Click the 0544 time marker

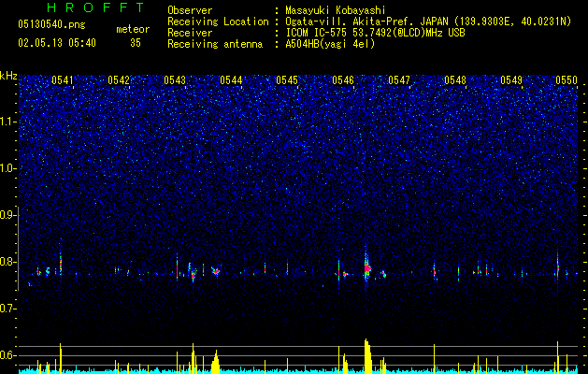231,80
